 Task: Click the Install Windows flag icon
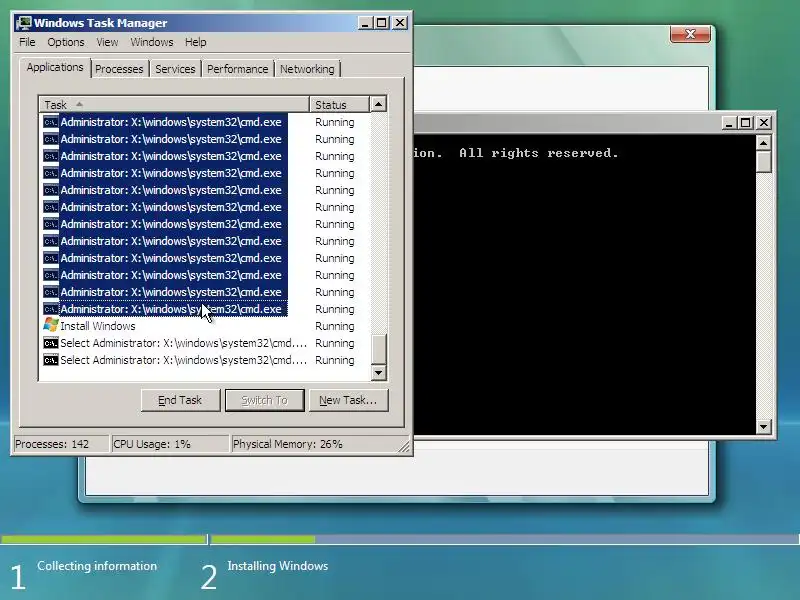point(51,324)
